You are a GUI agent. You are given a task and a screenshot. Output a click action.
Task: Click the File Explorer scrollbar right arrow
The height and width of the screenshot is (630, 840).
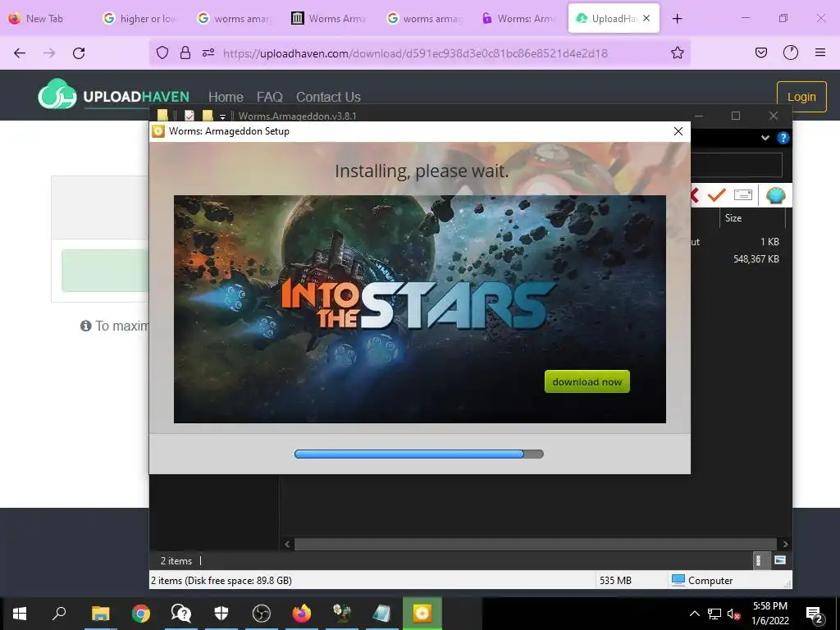pyautogui.click(x=785, y=544)
